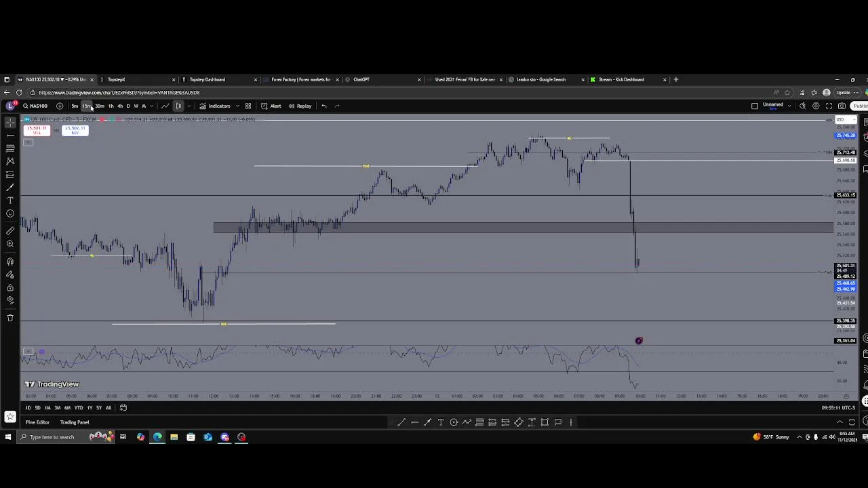
Task: Expand the chart type dropdown arrow
Action: (x=189, y=106)
